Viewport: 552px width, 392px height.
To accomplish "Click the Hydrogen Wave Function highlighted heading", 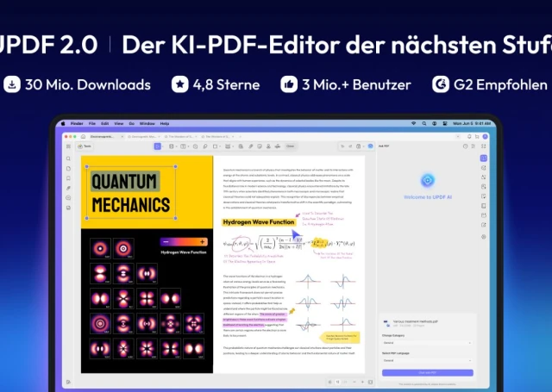I will pyautogui.click(x=259, y=222).
